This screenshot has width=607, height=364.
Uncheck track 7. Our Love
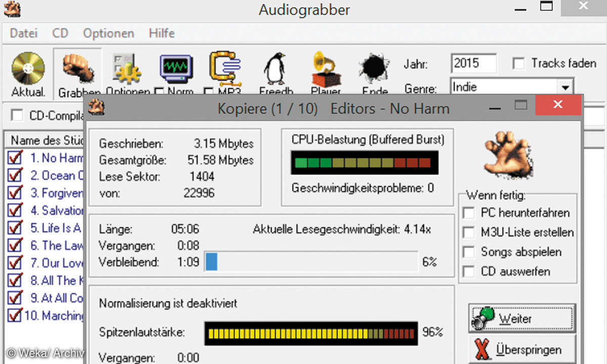pyautogui.click(x=15, y=263)
